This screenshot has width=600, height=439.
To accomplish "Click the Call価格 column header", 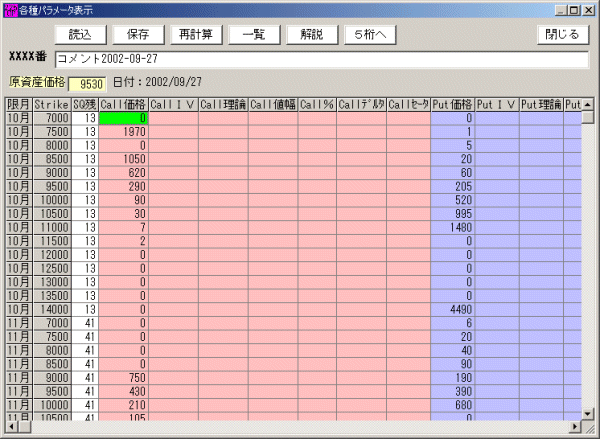I will coord(124,104).
